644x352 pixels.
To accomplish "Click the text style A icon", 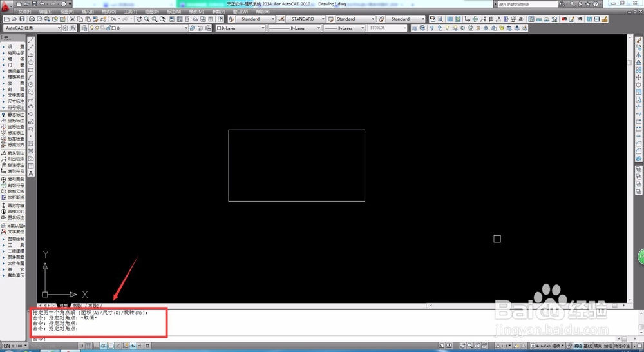I will pyautogui.click(x=231, y=19).
